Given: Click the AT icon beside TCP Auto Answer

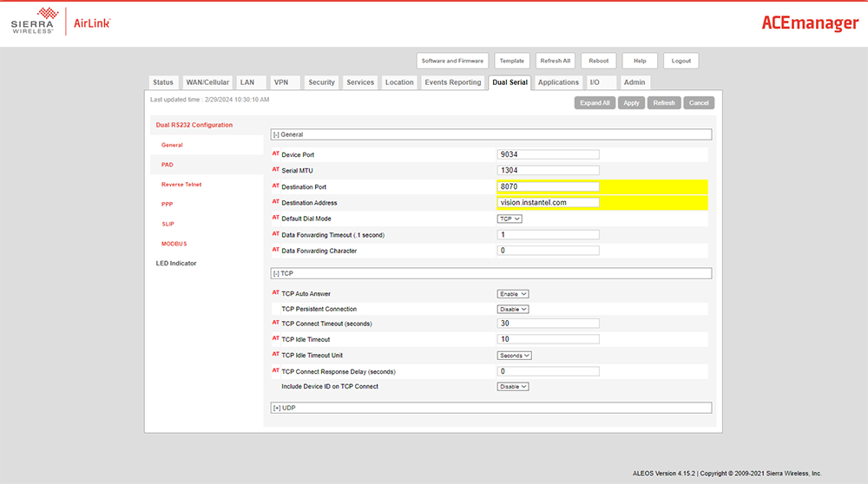Looking at the screenshot, I should 276,292.
